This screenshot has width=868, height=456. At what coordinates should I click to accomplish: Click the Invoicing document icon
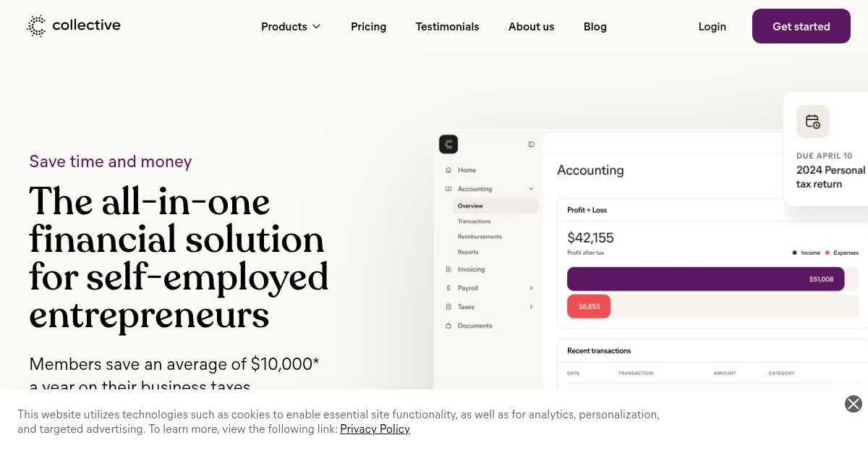coord(448,269)
